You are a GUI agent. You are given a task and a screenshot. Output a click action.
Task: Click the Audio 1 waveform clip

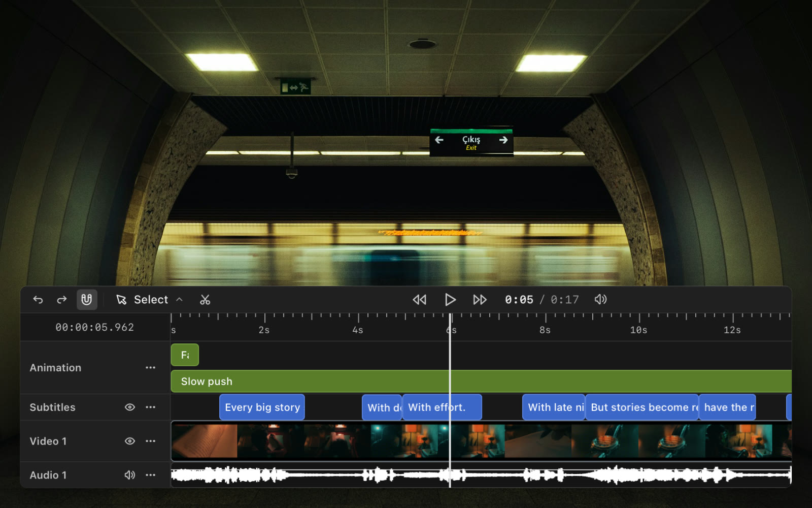coord(481,475)
